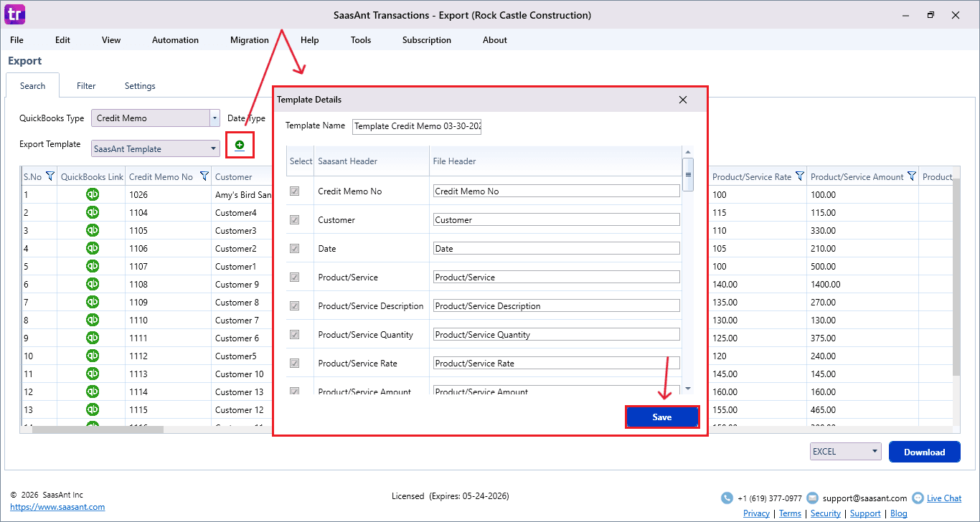Screen dimensions: 980x522
Task: Open QuickBooks link for credit memo 1114
Action: point(93,391)
